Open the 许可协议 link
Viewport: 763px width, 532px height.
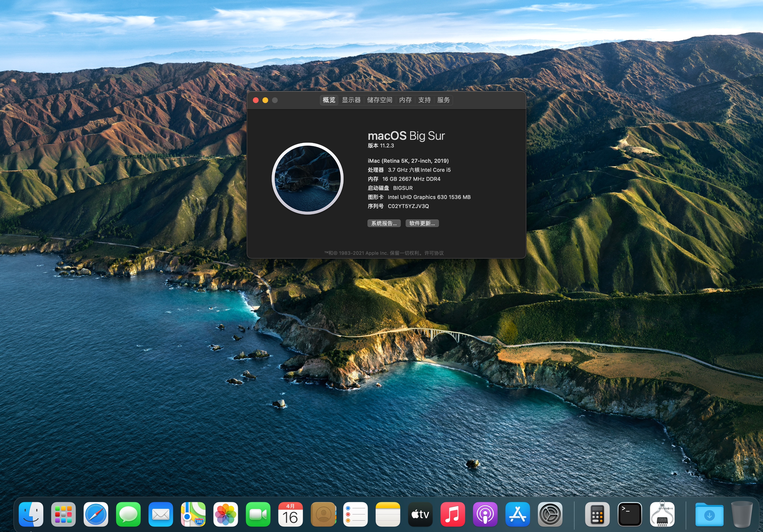[434, 253]
